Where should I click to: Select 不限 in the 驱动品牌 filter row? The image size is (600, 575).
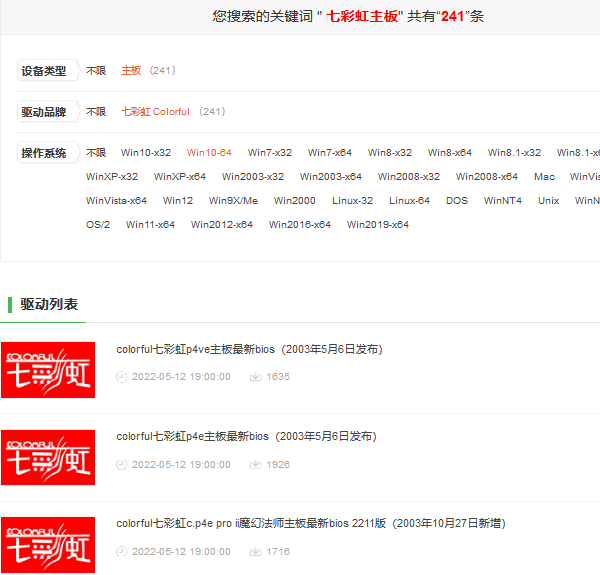tap(96, 112)
